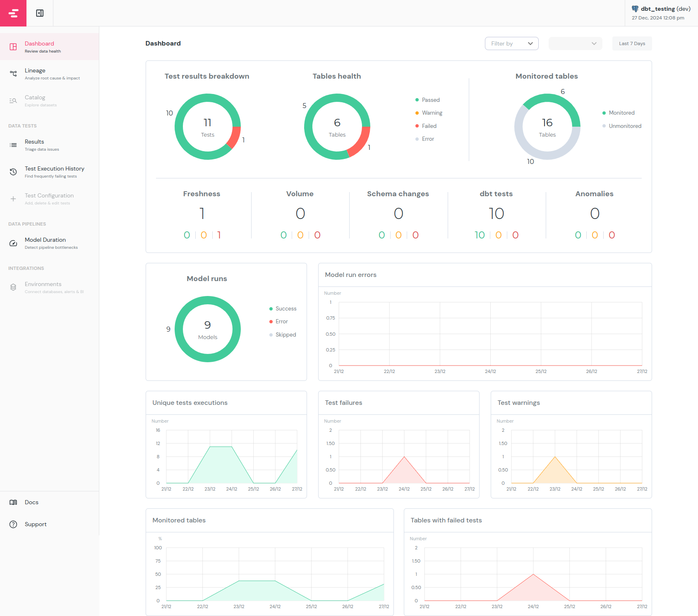Toggle Unmonitored legend entry
The image size is (698, 616).
pyautogui.click(x=622, y=126)
